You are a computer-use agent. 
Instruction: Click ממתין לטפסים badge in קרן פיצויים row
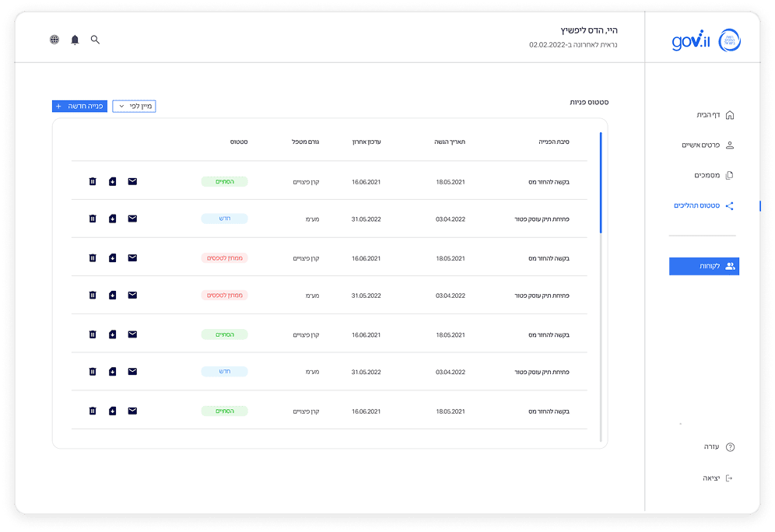(x=224, y=258)
